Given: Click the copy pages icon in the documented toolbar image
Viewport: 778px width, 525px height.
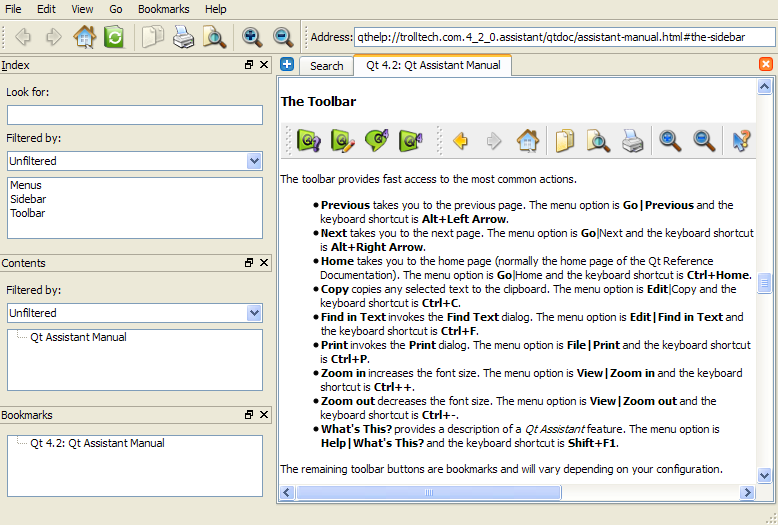Looking at the screenshot, I should (565, 141).
